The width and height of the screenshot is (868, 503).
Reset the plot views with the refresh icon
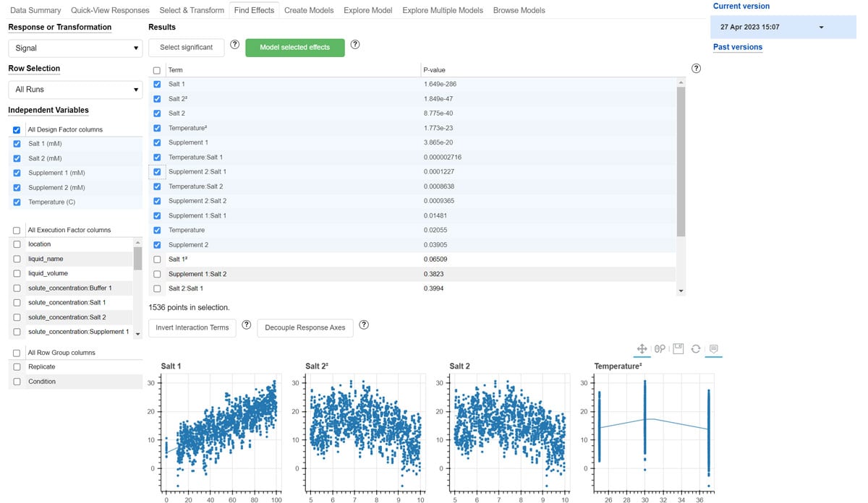click(695, 348)
